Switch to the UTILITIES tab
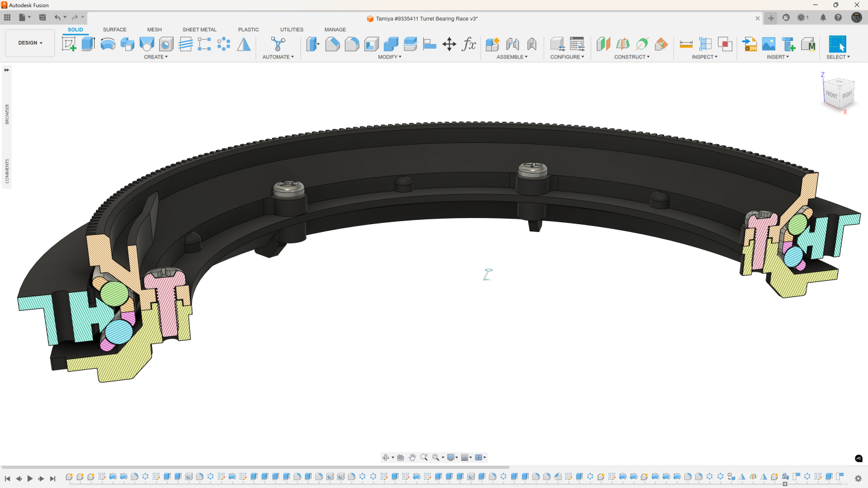 292,30
